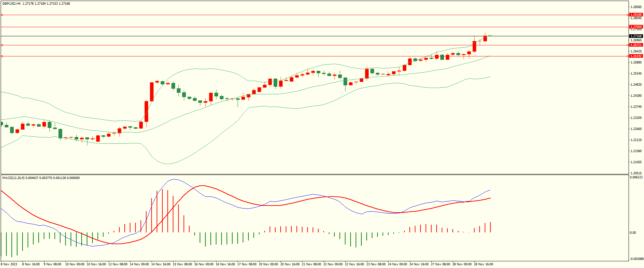Click the 1.23200 price scale value
Viewport: 644px width, 268px height.
(x=636, y=118)
